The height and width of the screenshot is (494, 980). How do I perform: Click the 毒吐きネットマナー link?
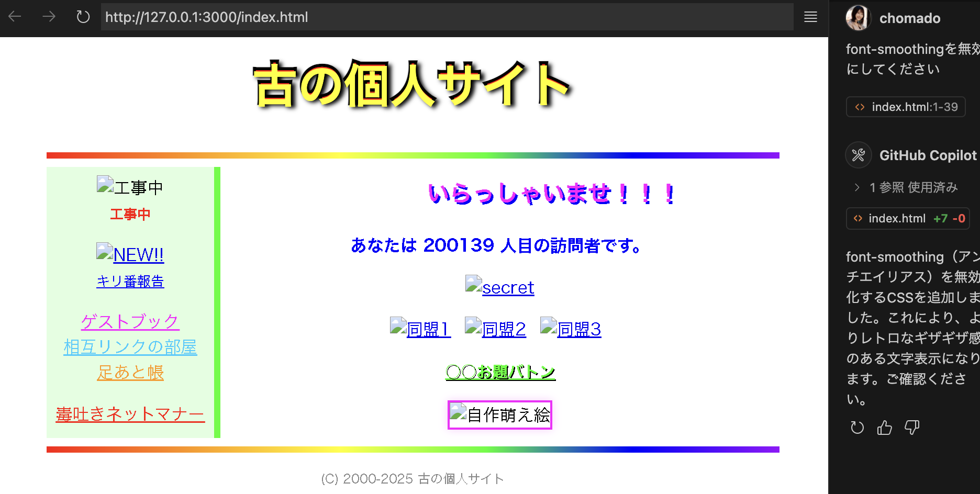pos(130,413)
